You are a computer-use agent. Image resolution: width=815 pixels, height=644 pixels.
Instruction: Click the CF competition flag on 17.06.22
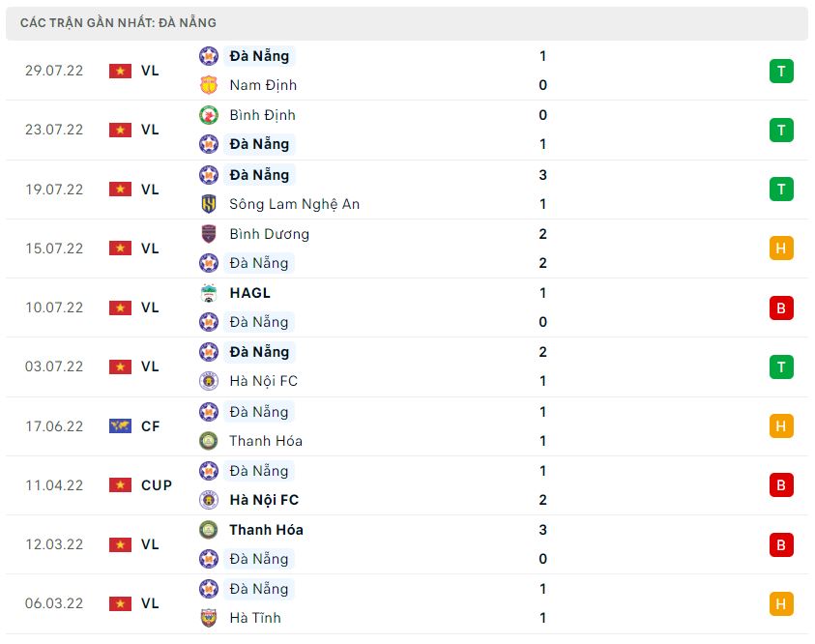[x=120, y=425]
